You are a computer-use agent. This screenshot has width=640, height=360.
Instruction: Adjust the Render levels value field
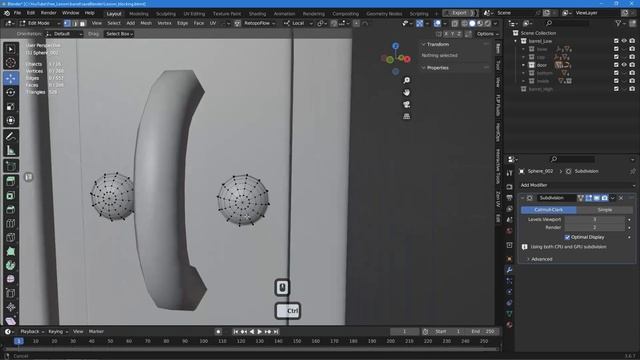pyautogui.click(x=595, y=227)
